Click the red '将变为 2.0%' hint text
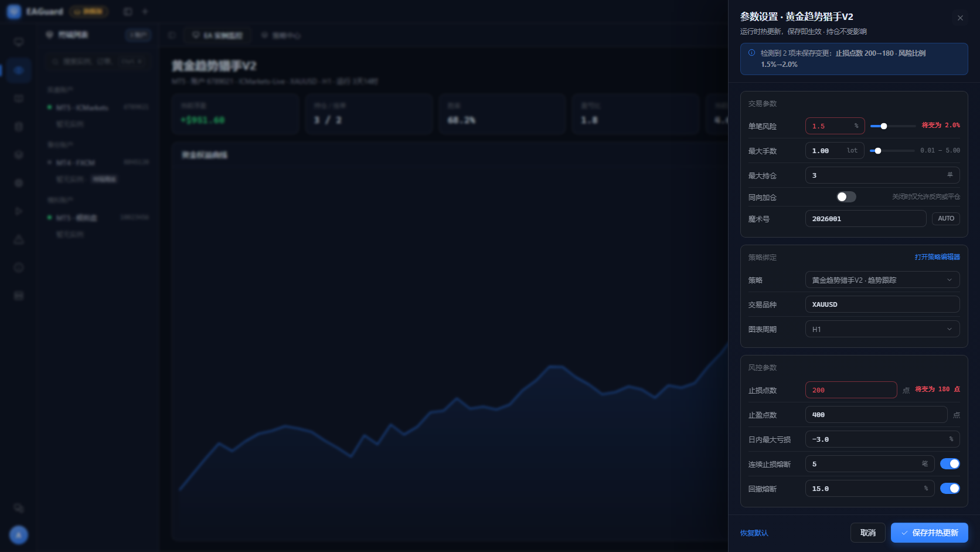The width and height of the screenshot is (980, 552). click(x=941, y=125)
